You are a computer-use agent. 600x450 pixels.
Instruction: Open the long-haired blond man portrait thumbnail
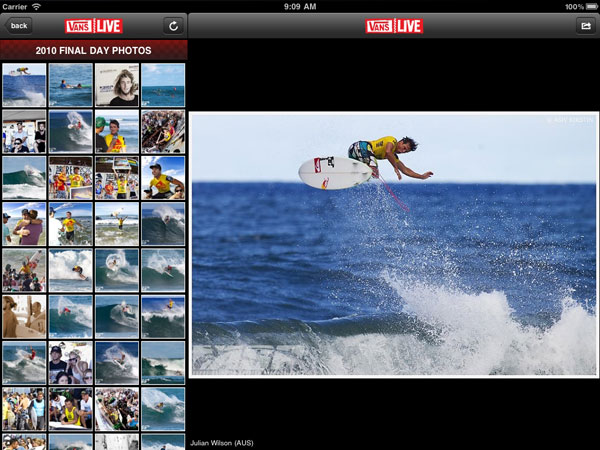(x=116, y=85)
